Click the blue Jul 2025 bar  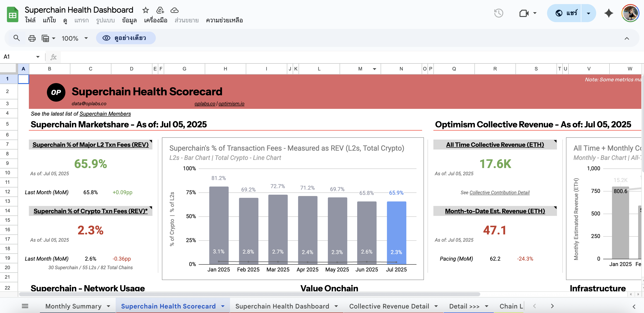pos(396,233)
